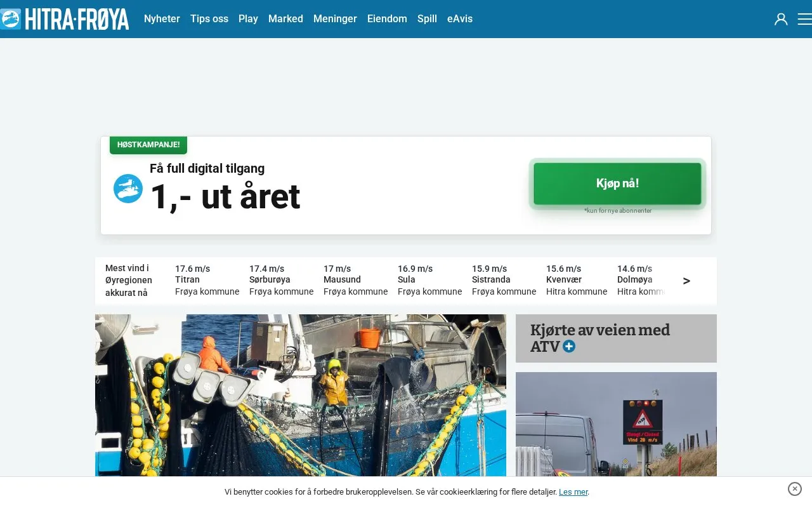Click the Hitra-Frøya logo in header
Viewport: 812px width, 508px height.
coord(64,19)
